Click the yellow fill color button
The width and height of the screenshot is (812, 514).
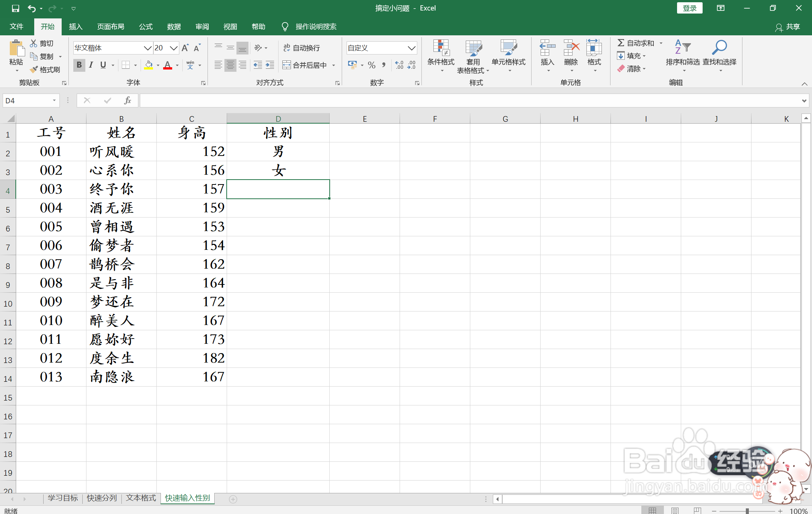(x=148, y=65)
